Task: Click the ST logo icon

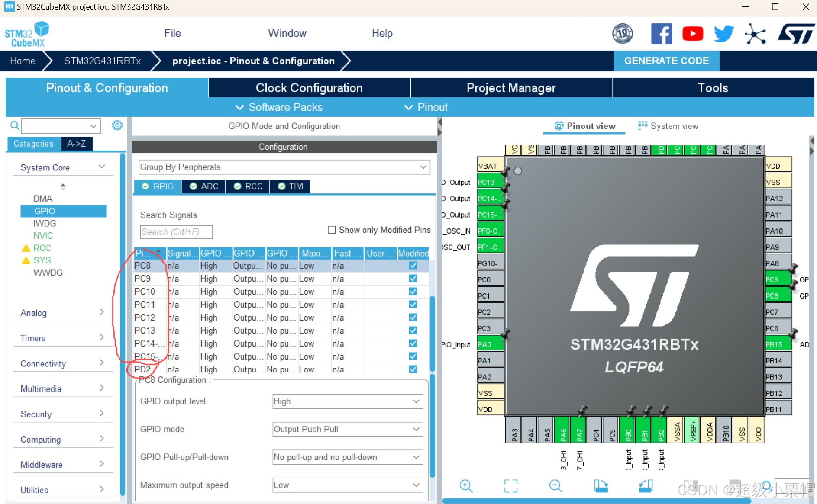Action: 796,34
